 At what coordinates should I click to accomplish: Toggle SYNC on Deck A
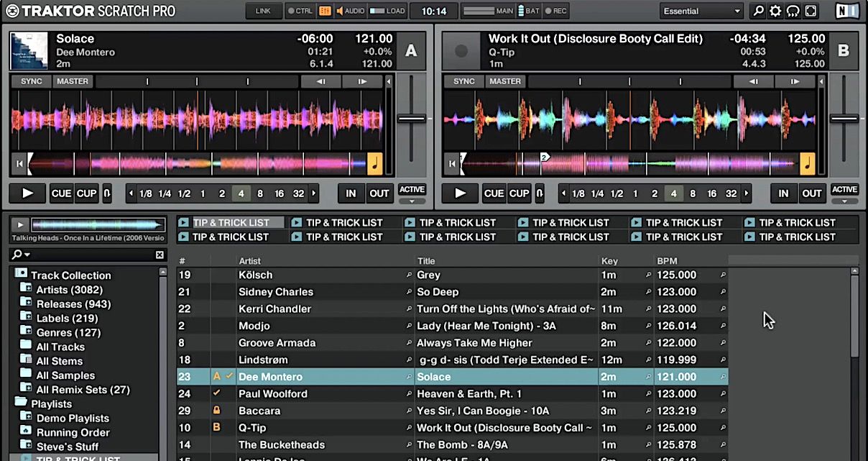point(31,81)
